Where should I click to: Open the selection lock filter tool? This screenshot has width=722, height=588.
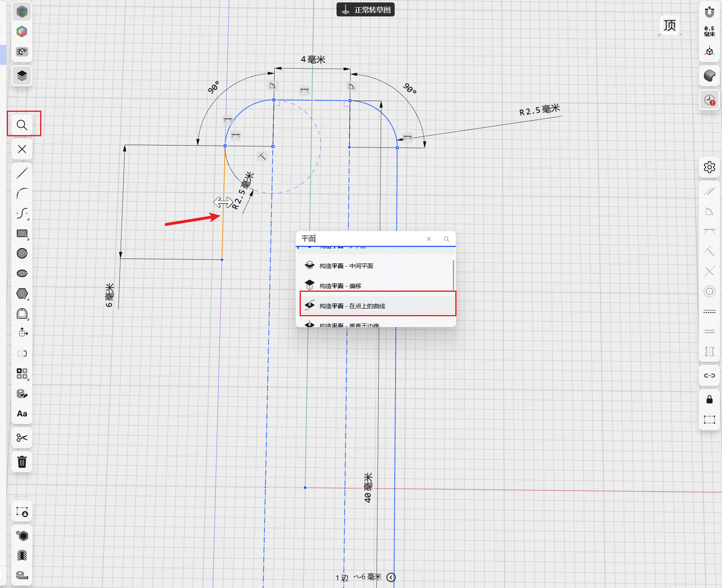pyautogui.click(x=22, y=512)
